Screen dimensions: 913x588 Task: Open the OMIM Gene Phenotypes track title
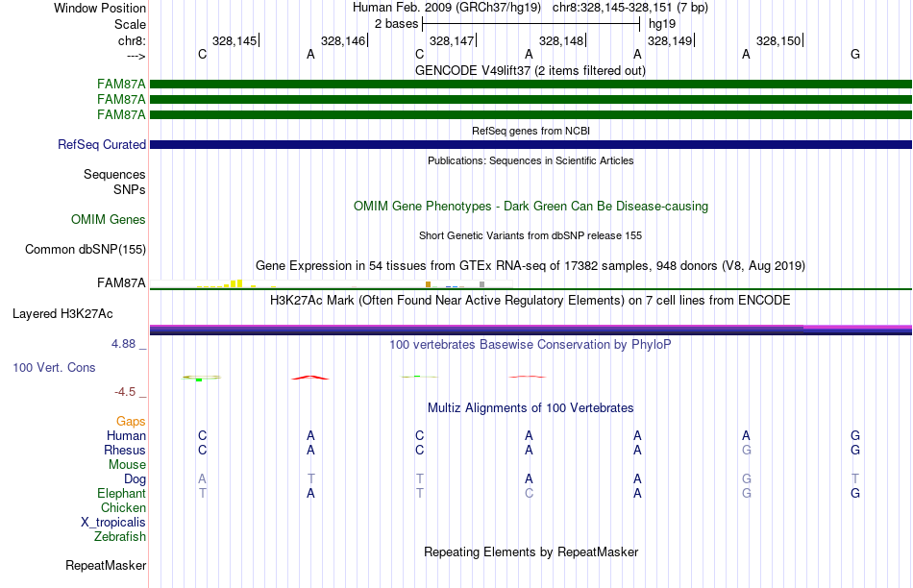pos(531,207)
